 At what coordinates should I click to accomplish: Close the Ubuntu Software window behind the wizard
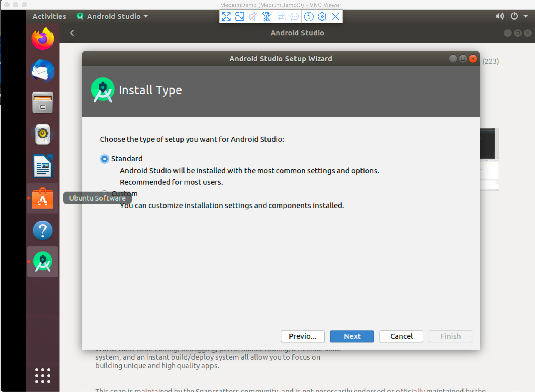click(x=527, y=33)
